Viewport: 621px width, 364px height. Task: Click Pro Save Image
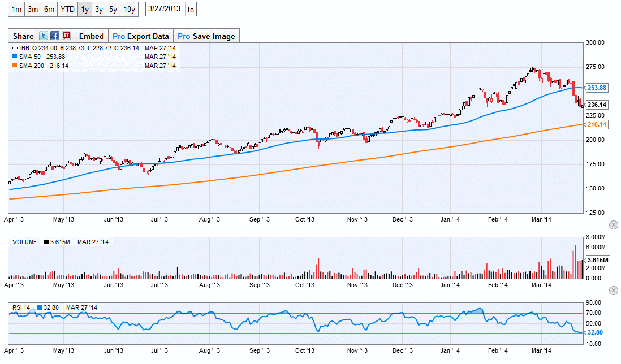pyautogui.click(x=206, y=36)
